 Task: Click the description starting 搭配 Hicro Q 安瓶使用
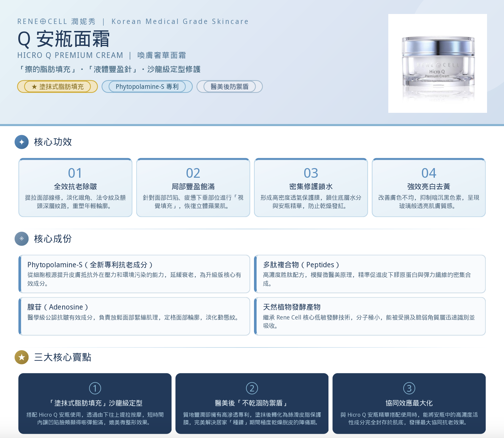95,419
